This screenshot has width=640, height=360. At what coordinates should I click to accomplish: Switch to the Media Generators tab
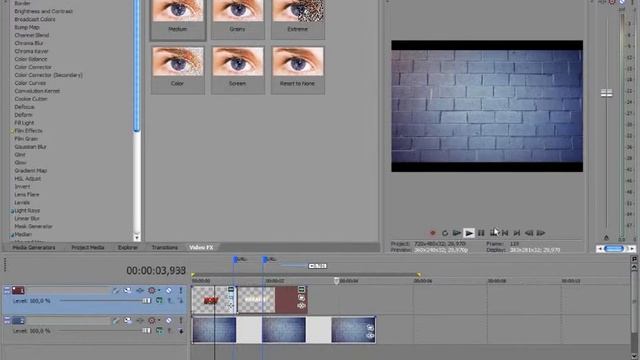[33, 247]
